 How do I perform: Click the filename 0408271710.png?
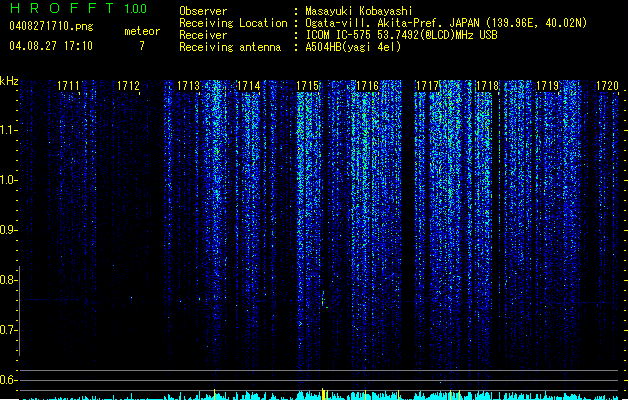(x=51, y=26)
